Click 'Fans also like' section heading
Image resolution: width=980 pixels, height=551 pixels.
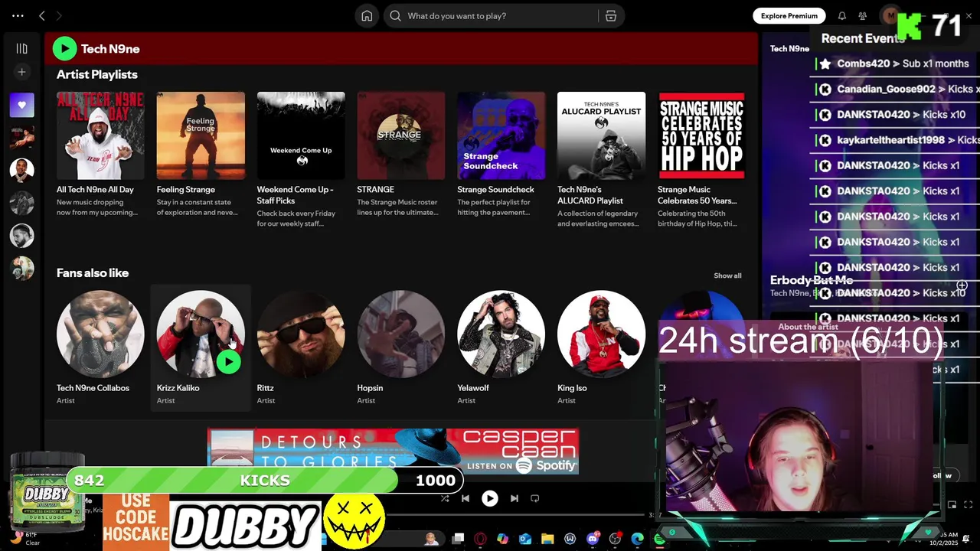pos(93,273)
